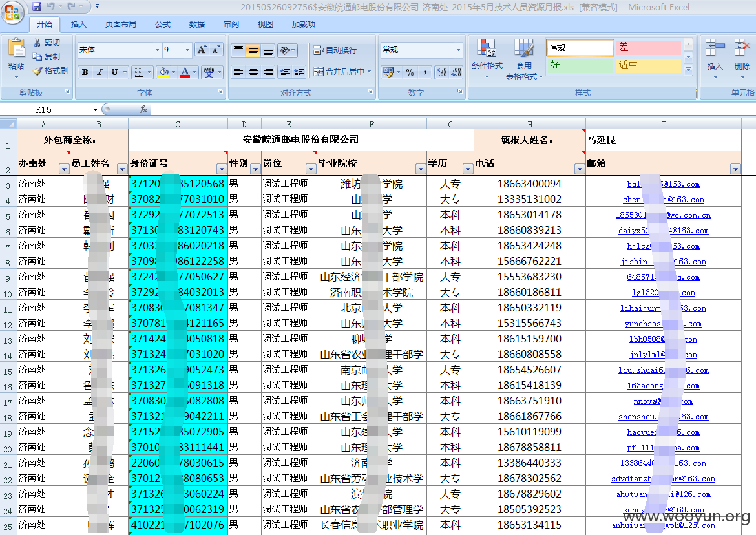Viewport: 756px width, 535px height.
Task: Open text orientation options
Action: pos(288,50)
